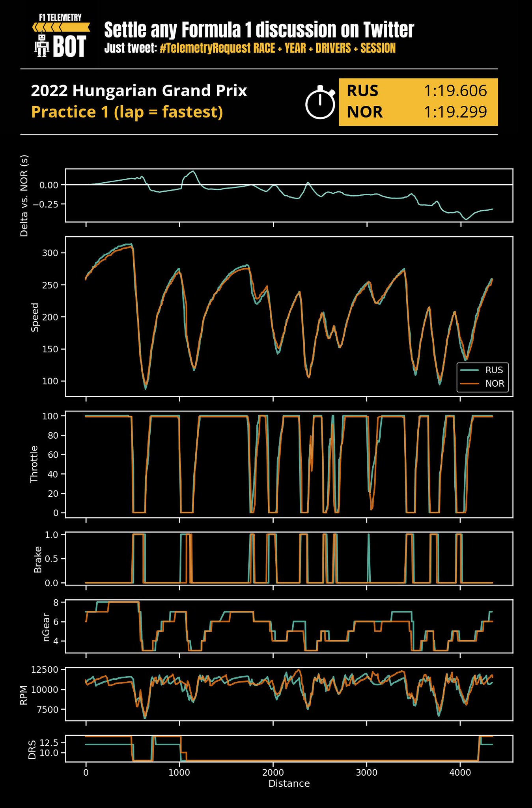This screenshot has width=532, height=808.
Task: Click the Settle any Formula 1 discussion headline
Action: 259,30
